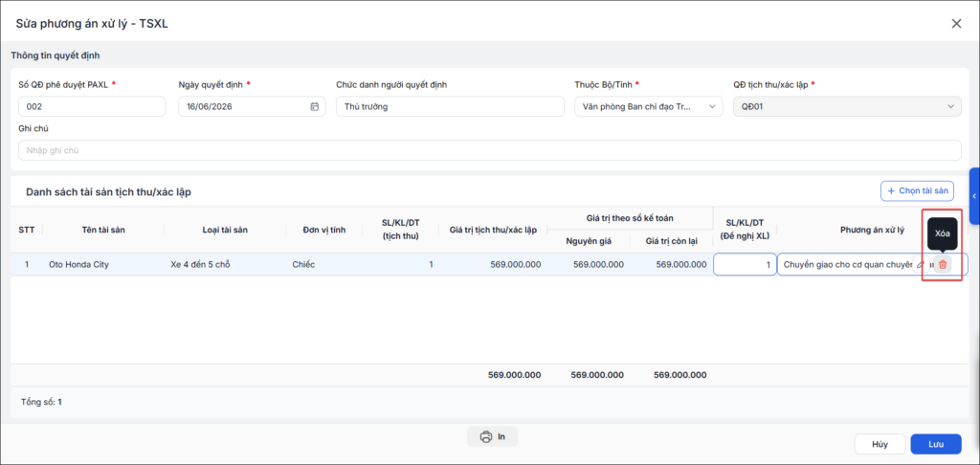
Task: Click the Đơn vị tính column header
Action: [x=324, y=230]
